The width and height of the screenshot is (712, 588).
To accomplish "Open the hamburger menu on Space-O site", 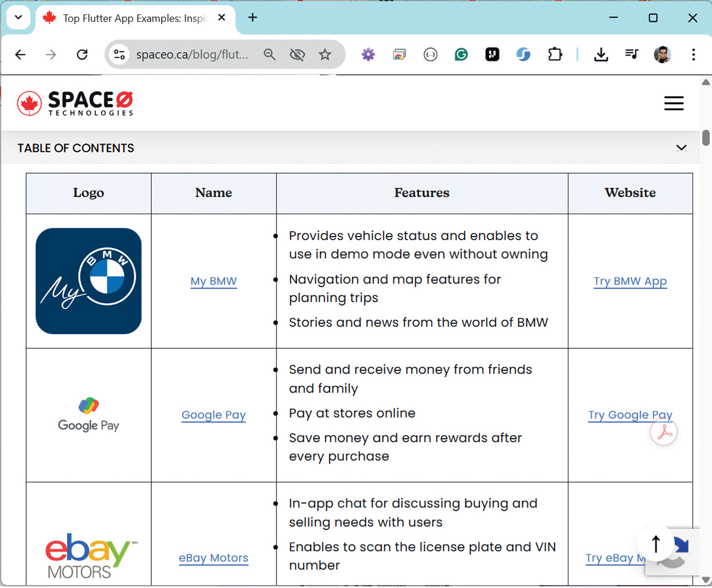I will pyautogui.click(x=673, y=103).
